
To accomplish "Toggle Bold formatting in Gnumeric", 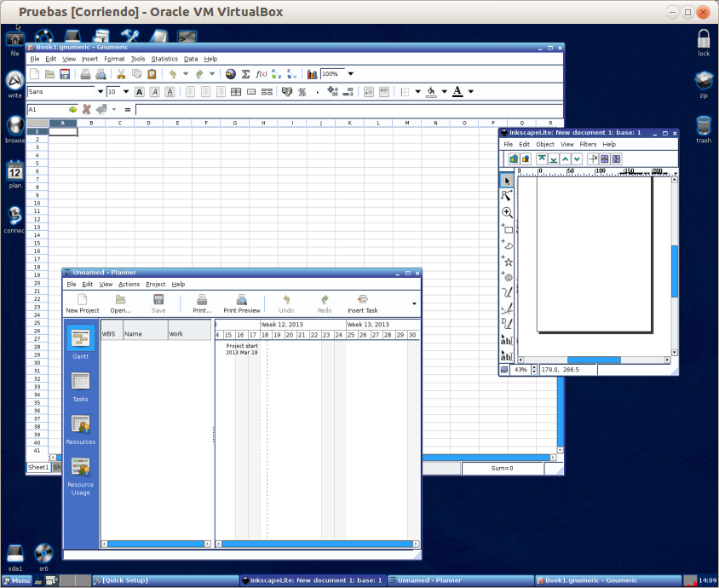I will (x=139, y=92).
